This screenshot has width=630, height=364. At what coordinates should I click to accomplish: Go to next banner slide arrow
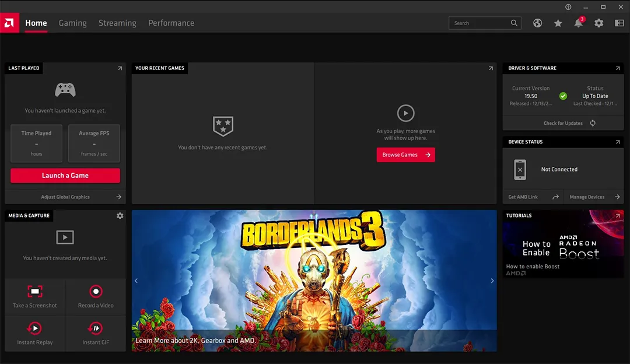pyautogui.click(x=492, y=281)
